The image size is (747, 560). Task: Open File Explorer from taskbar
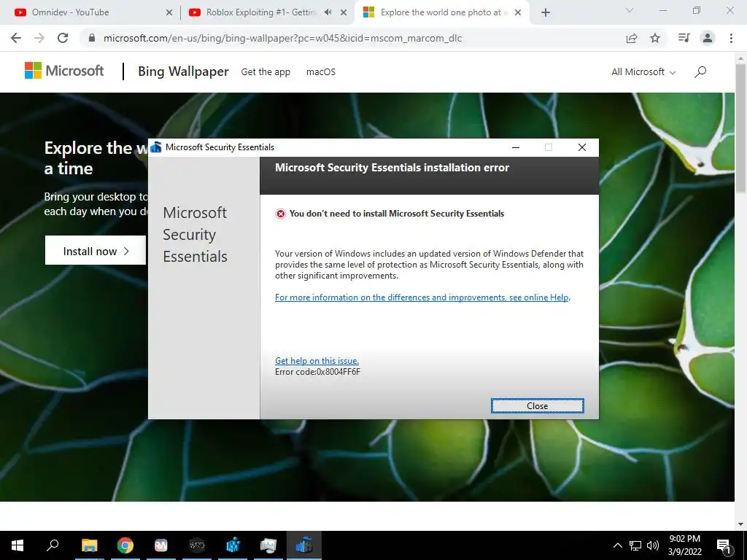(89, 545)
